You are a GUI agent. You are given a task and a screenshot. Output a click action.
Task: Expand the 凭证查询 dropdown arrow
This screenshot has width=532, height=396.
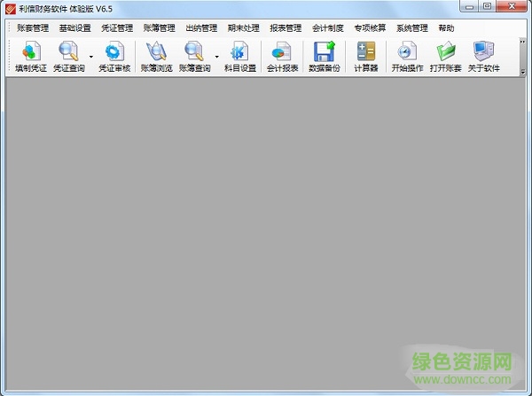pos(91,57)
